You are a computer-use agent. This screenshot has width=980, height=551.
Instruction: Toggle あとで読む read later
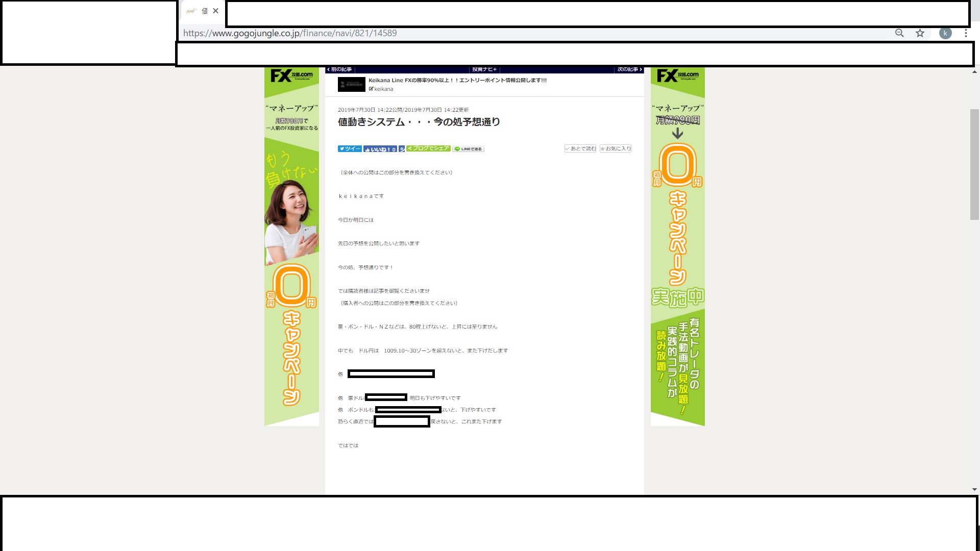pos(580,148)
